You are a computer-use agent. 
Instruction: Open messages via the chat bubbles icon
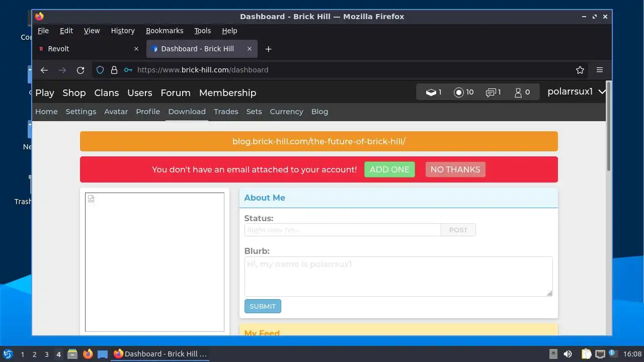pos(491,93)
